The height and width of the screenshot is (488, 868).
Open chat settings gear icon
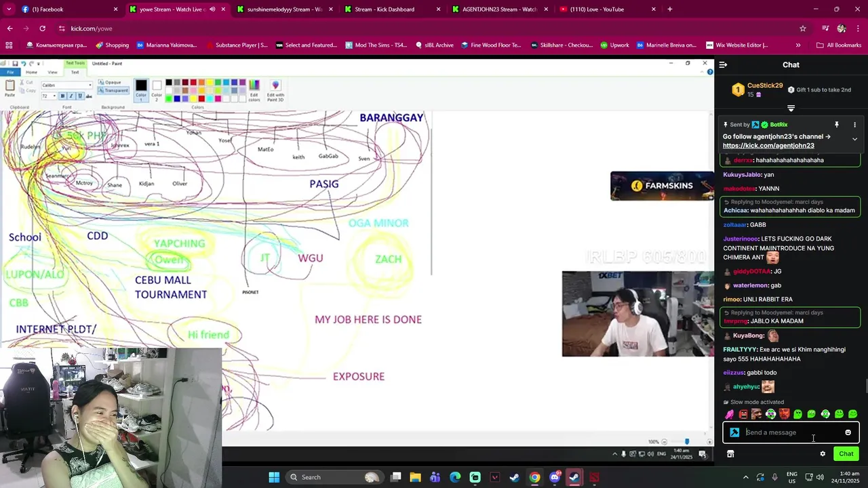tap(823, 454)
